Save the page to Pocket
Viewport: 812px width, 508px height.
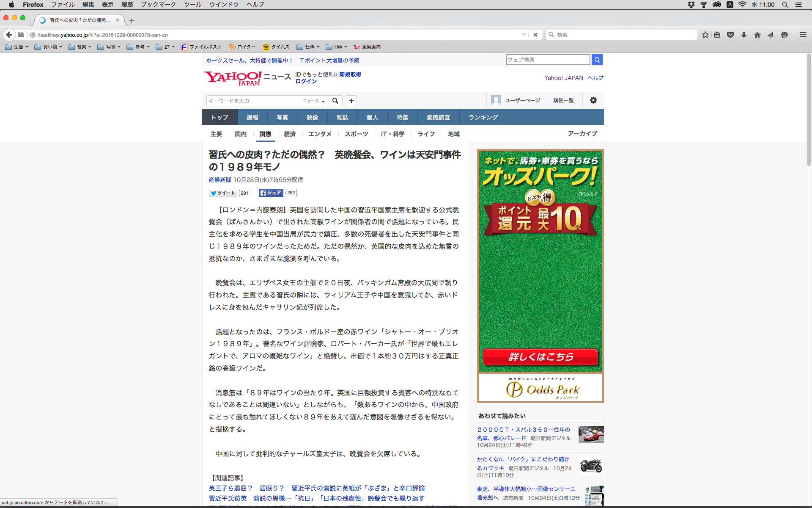730,35
